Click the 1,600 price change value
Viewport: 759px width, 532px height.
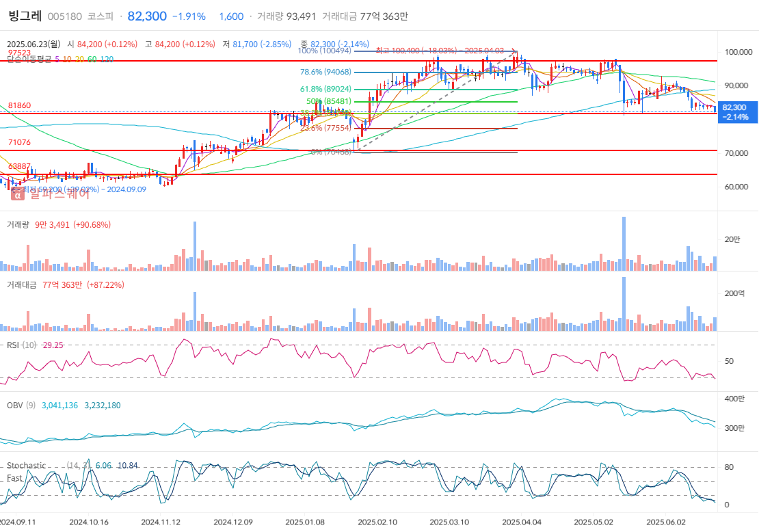point(231,16)
